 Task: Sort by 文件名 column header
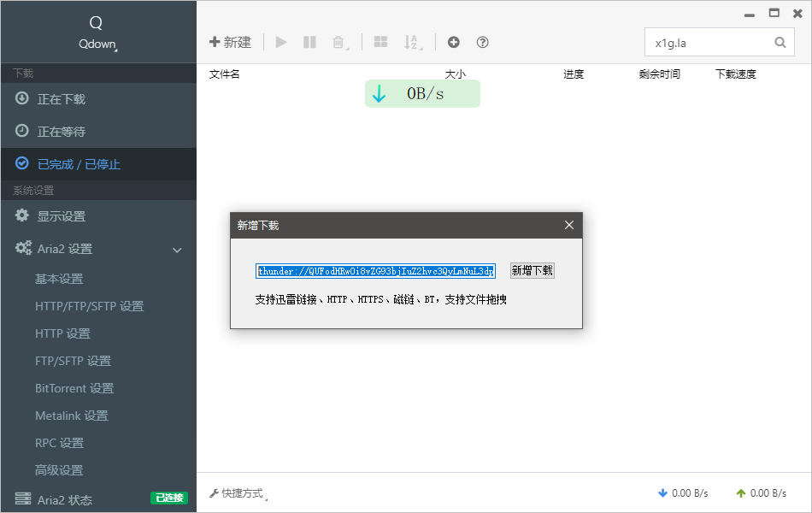pos(224,74)
